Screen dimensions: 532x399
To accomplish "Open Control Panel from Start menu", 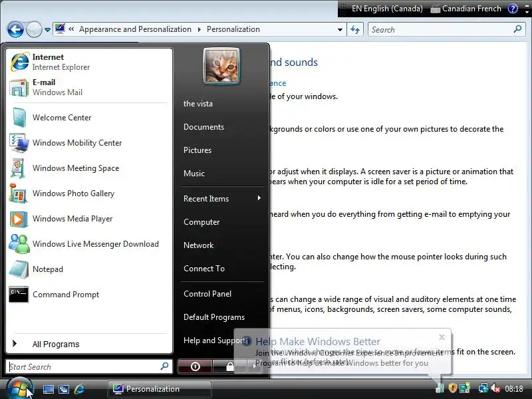I will pyautogui.click(x=207, y=293).
